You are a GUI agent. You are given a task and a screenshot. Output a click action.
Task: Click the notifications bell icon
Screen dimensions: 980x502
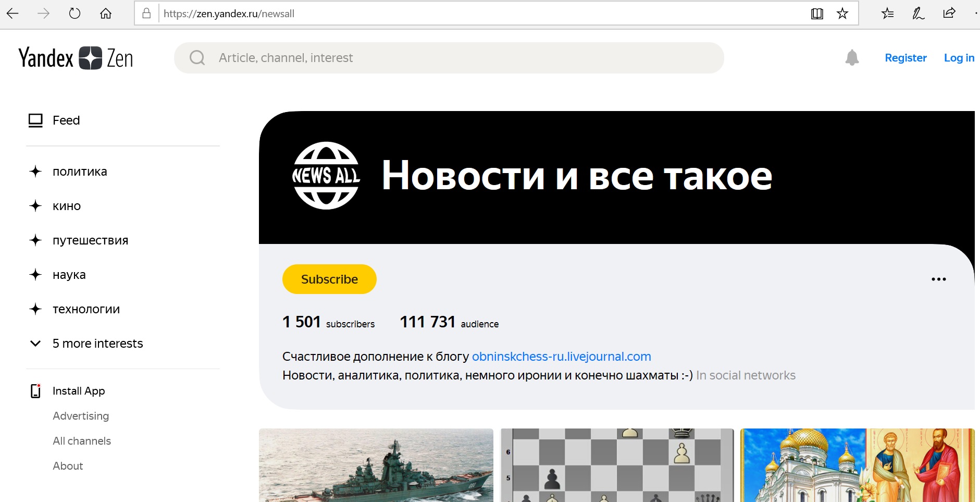[852, 57]
